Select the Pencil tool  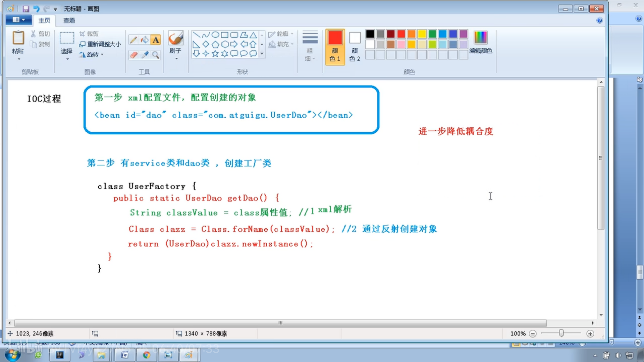pos(133,40)
